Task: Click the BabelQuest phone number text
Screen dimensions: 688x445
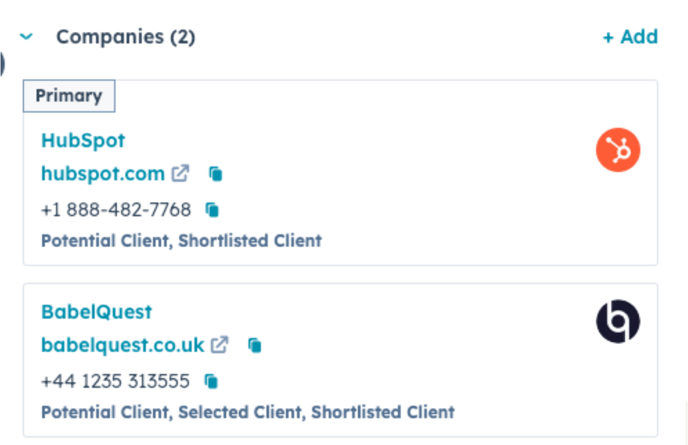Action: tap(115, 381)
